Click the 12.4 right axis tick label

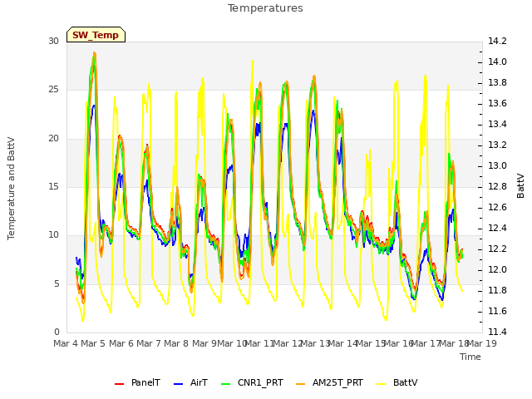497,228
